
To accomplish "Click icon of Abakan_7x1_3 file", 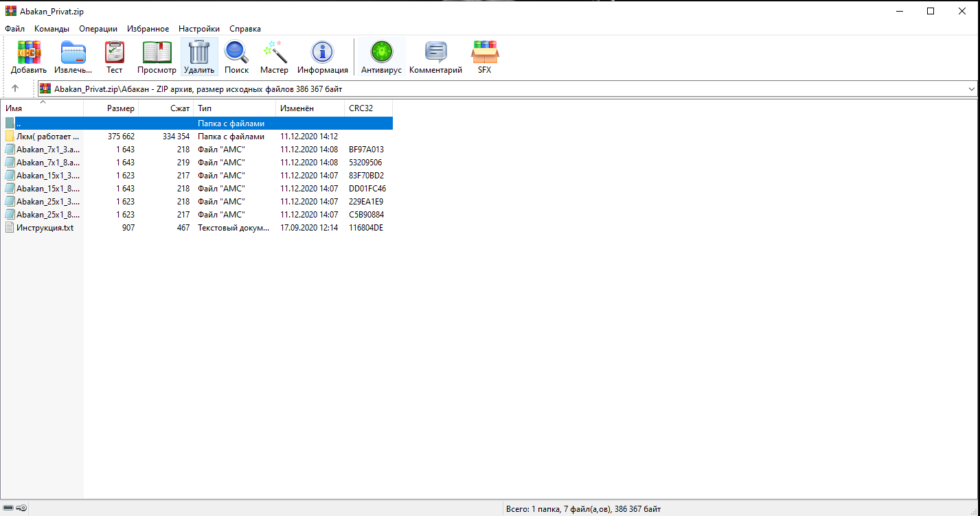I will click(10, 150).
